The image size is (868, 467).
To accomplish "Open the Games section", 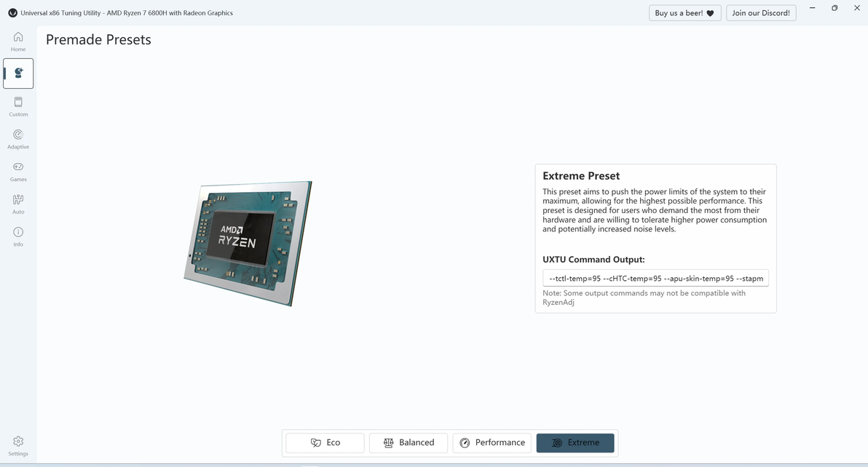I will coord(18,172).
